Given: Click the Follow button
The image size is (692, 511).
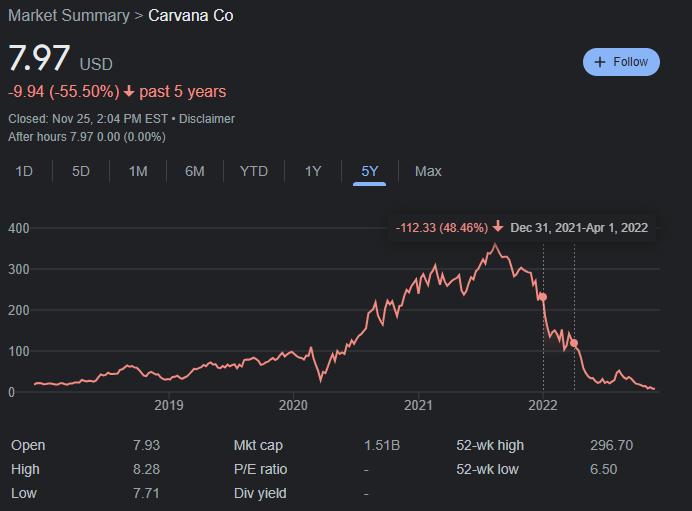Looking at the screenshot, I should pos(621,62).
